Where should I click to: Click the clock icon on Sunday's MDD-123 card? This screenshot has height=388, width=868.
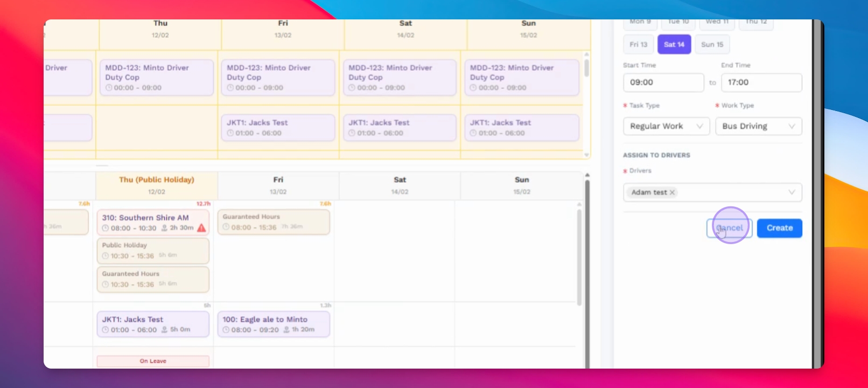(x=474, y=88)
